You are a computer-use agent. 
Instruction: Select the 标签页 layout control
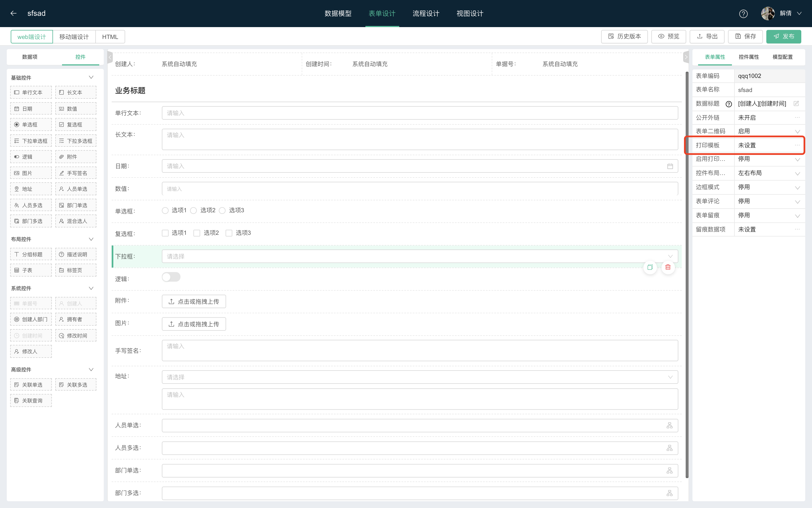[76, 270]
